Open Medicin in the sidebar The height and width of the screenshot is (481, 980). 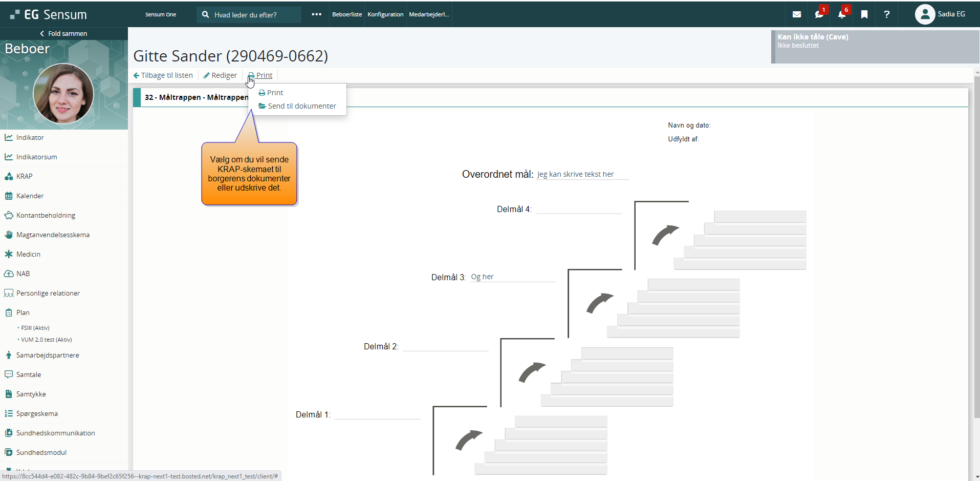pyautogui.click(x=28, y=254)
